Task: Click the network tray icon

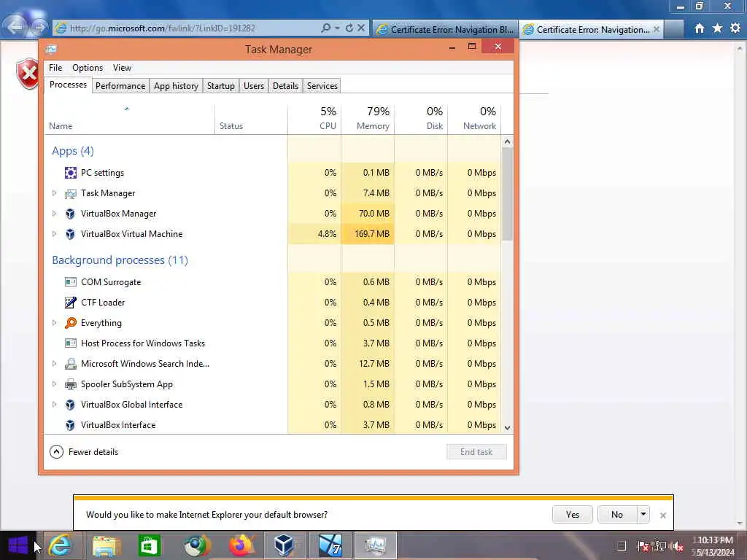Action: pyautogui.click(x=660, y=546)
